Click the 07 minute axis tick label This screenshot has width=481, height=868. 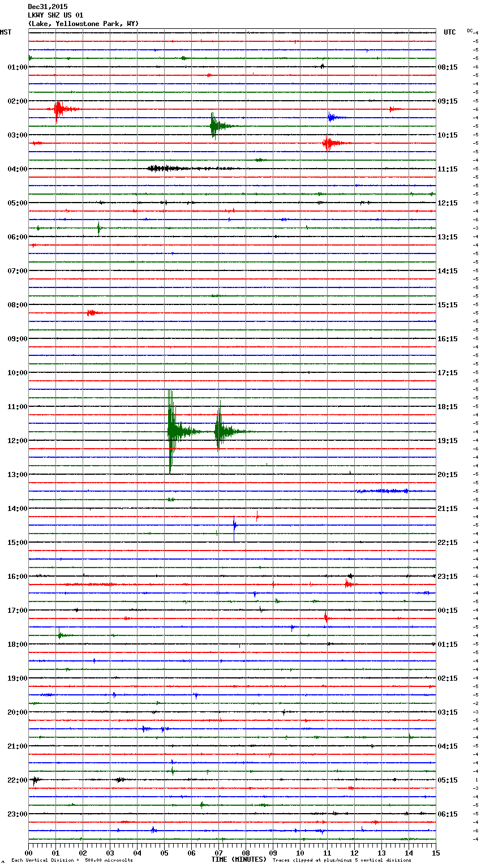coord(218,853)
